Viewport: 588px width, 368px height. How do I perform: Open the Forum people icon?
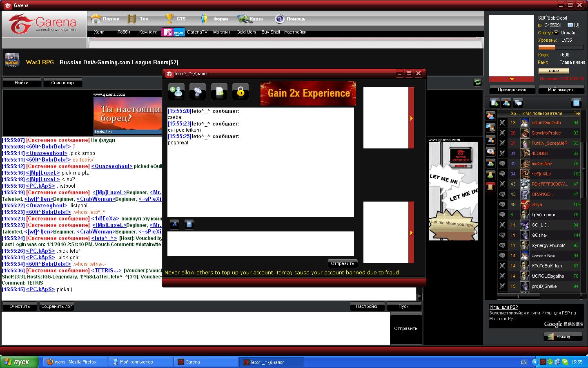[x=205, y=19]
